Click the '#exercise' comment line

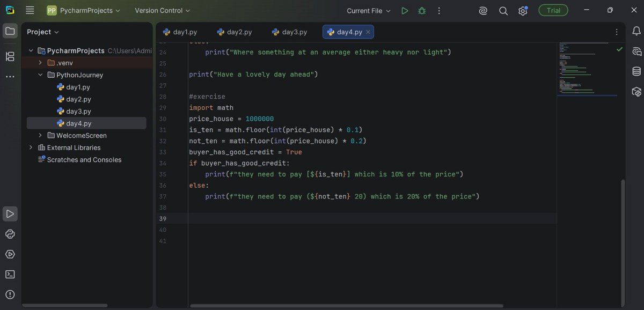pos(207,97)
